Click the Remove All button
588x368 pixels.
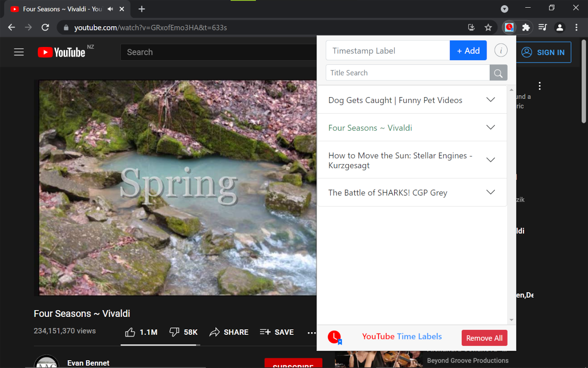pyautogui.click(x=484, y=338)
